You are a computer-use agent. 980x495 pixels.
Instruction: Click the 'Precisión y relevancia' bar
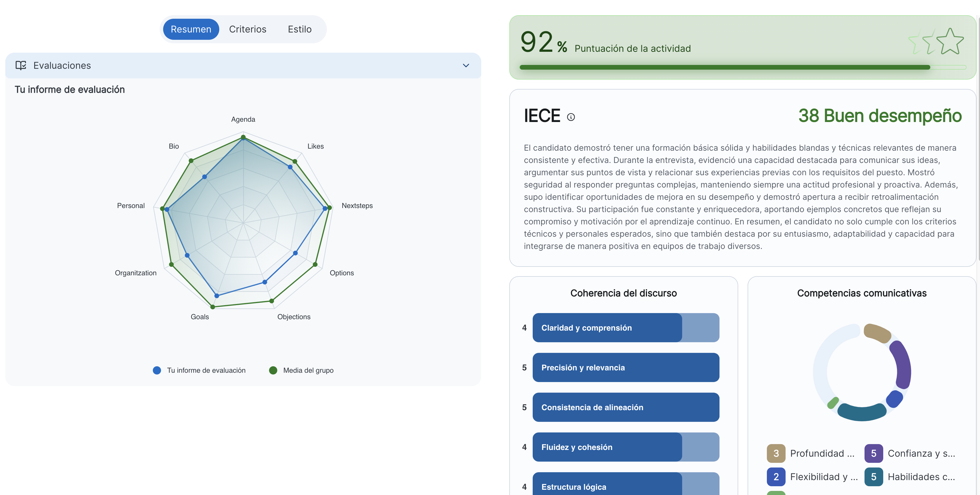coord(625,367)
